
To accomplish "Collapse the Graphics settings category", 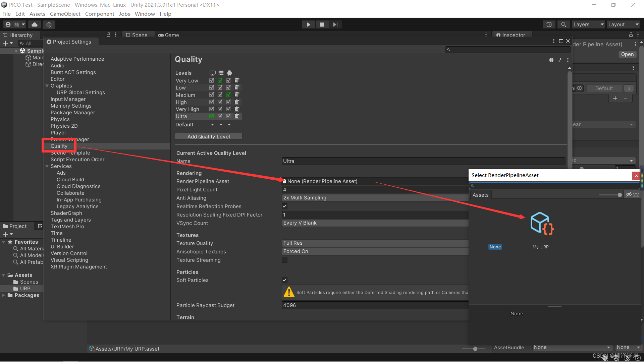I will click(47, 86).
